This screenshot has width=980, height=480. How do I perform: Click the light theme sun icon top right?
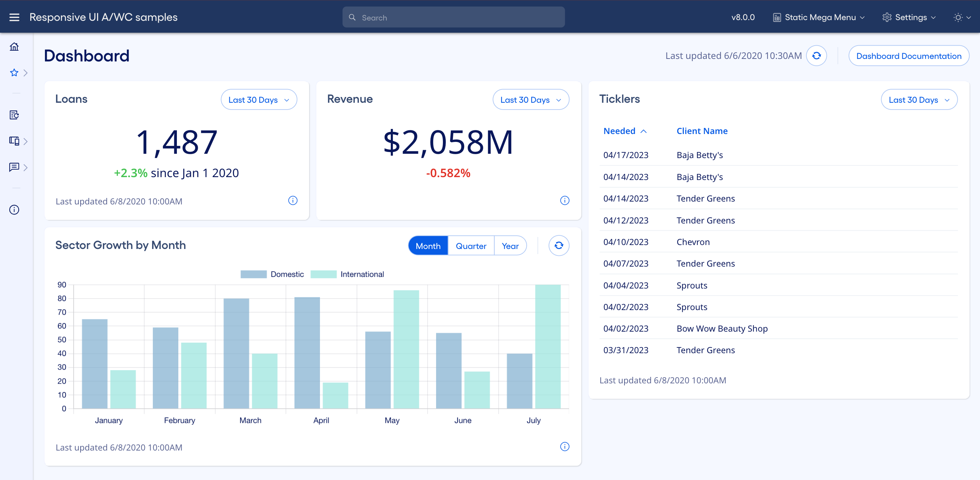[x=957, y=18]
